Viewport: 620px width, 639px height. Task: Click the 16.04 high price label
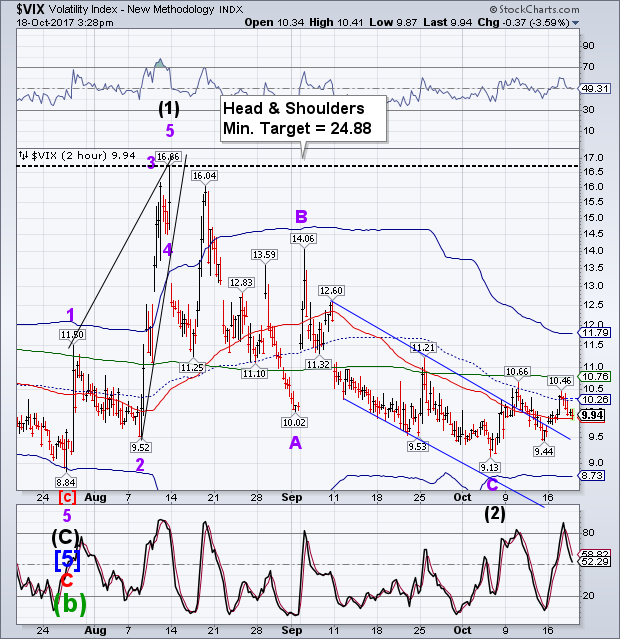tap(205, 176)
